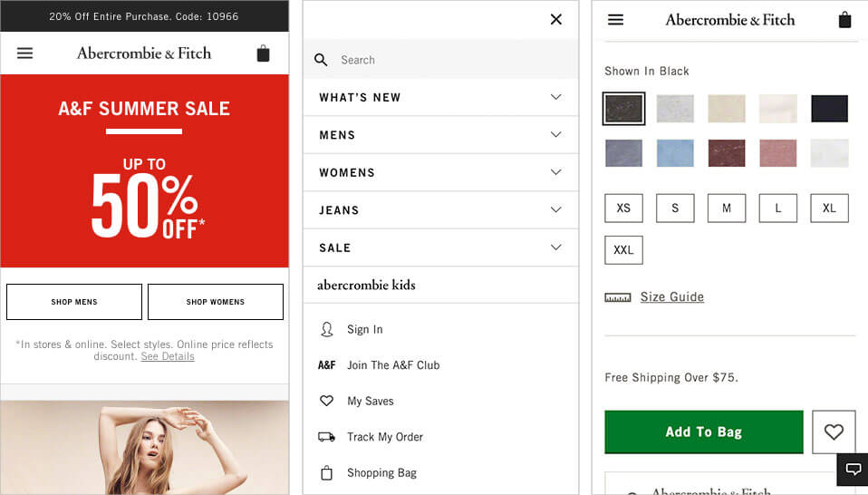The height and width of the screenshot is (495, 868).
Task: Open abercrombie kids menu entry
Action: (366, 286)
